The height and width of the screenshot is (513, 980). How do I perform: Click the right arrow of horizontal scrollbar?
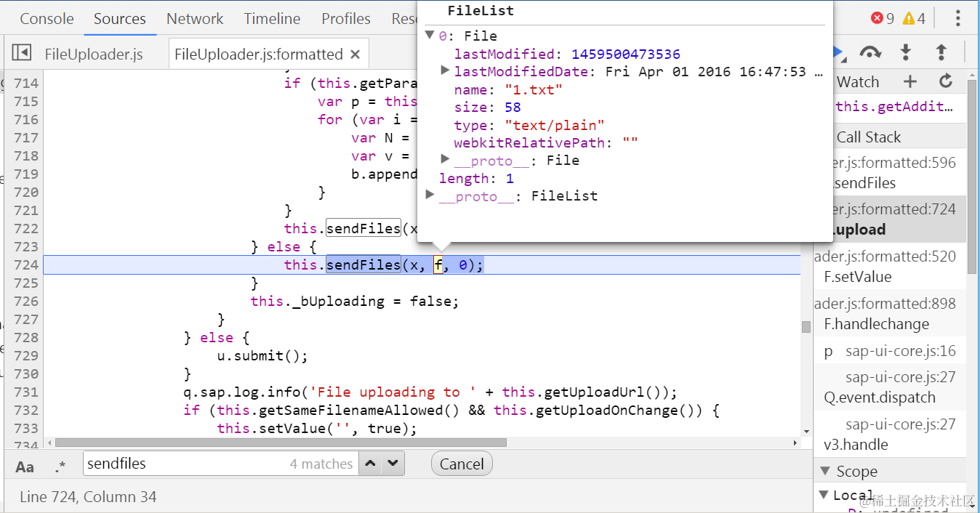[795, 442]
